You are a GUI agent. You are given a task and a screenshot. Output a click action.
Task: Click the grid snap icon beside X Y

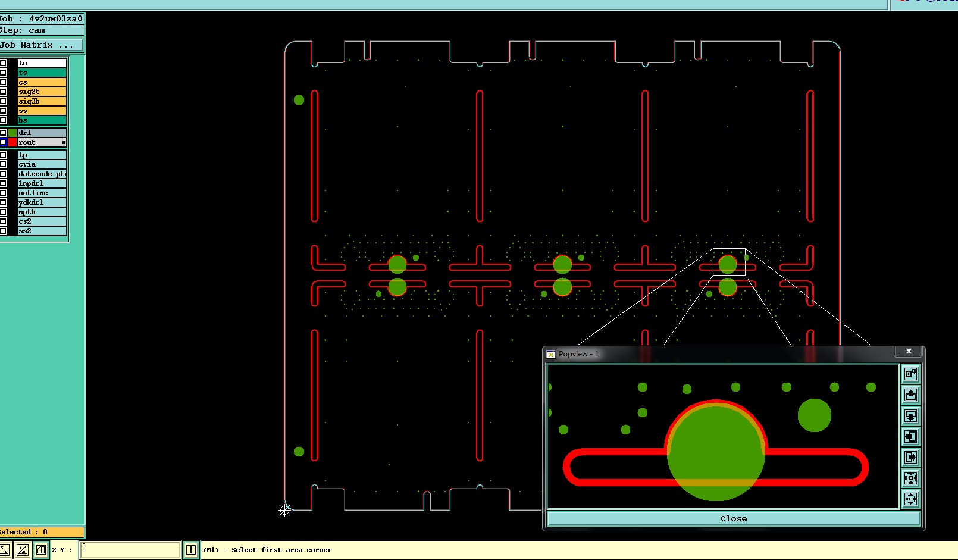coord(41,550)
